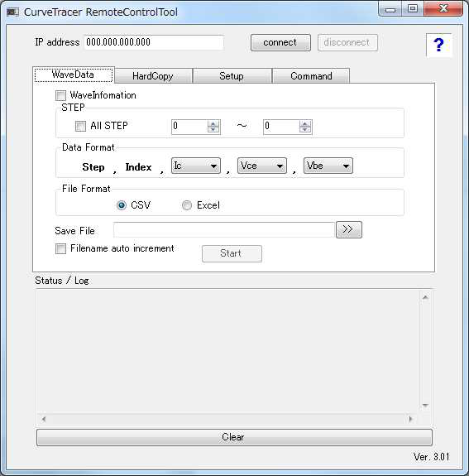Click the >> browse button for Save File
The width and height of the screenshot is (469, 476).
(x=349, y=229)
